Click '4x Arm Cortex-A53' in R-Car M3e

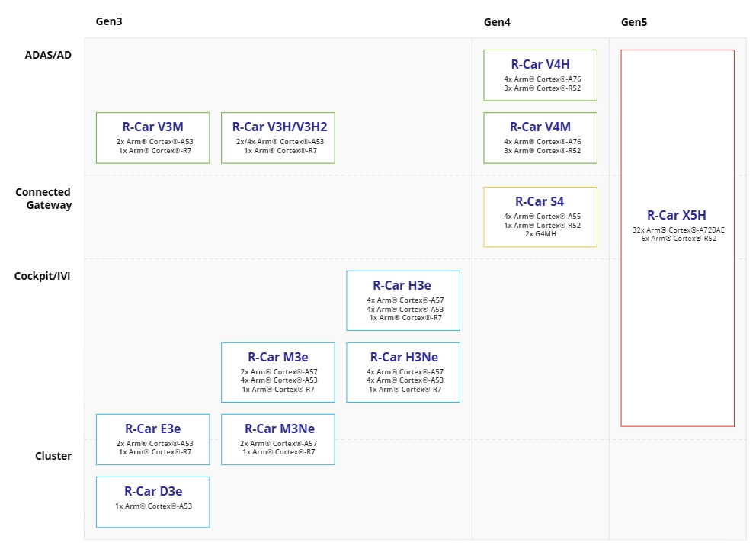(279, 380)
